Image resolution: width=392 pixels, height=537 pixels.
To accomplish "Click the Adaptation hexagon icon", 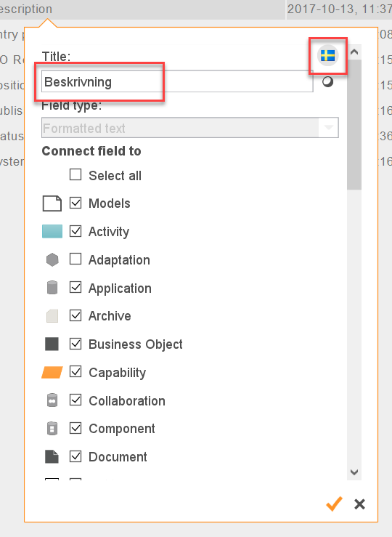I will [52, 259].
